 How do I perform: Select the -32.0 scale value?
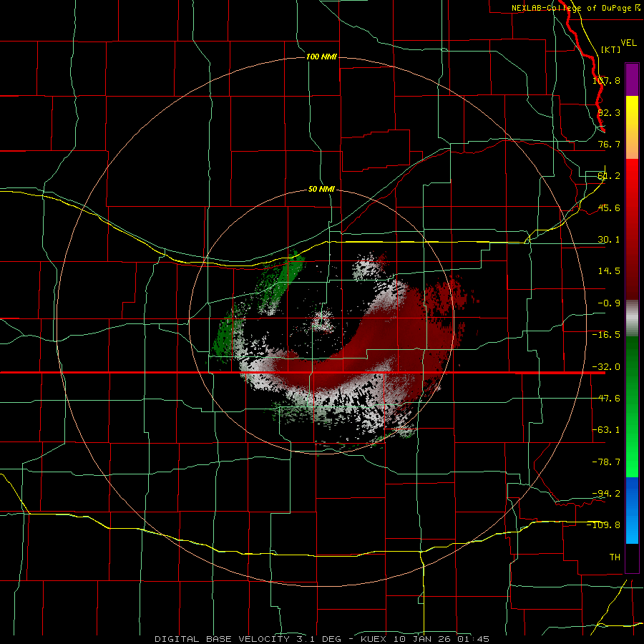click(606, 367)
